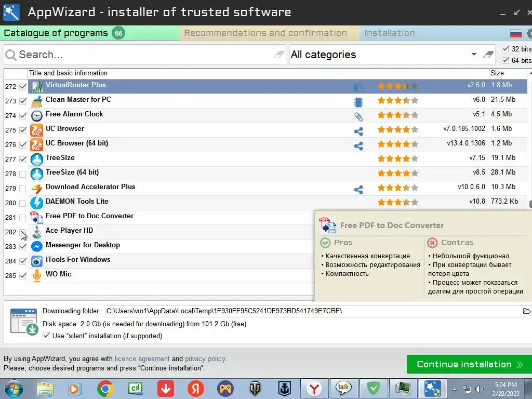Viewport: 532px width, 399px height.
Task: Click the Continue installation button
Action: 470,364
